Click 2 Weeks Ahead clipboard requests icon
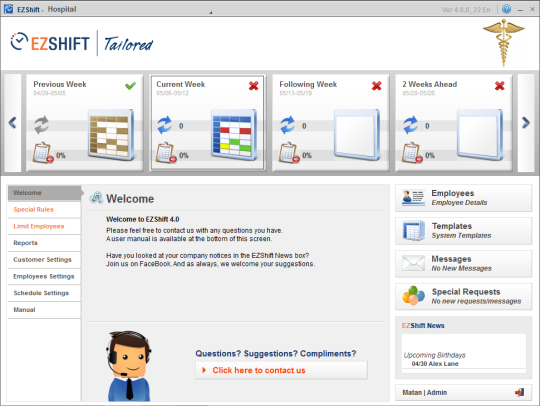 coord(412,153)
